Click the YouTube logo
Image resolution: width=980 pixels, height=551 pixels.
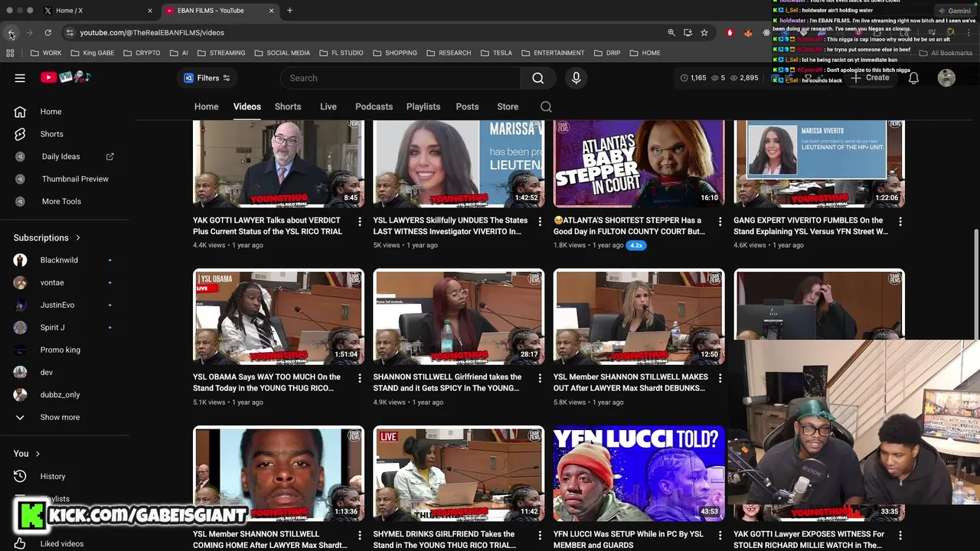click(x=66, y=78)
